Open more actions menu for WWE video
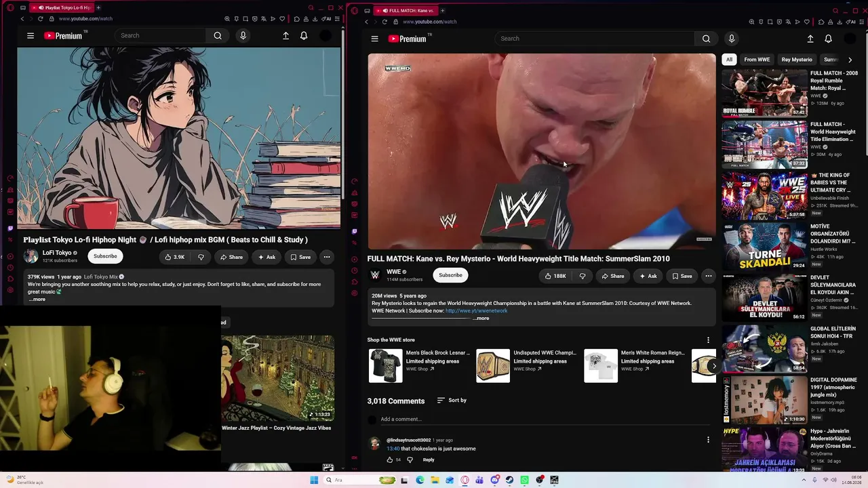Image resolution: width=868 pixels, height=488 pixels. click(708, 276)
